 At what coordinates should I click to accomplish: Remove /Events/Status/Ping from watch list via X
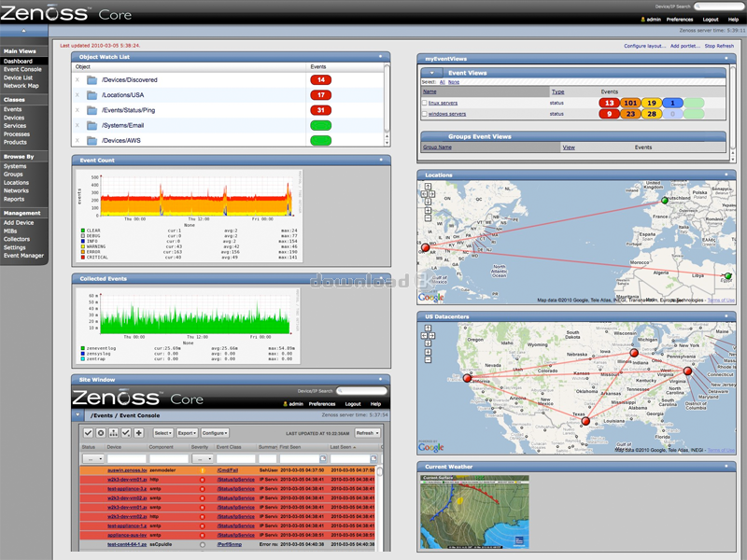coord(78,110)
